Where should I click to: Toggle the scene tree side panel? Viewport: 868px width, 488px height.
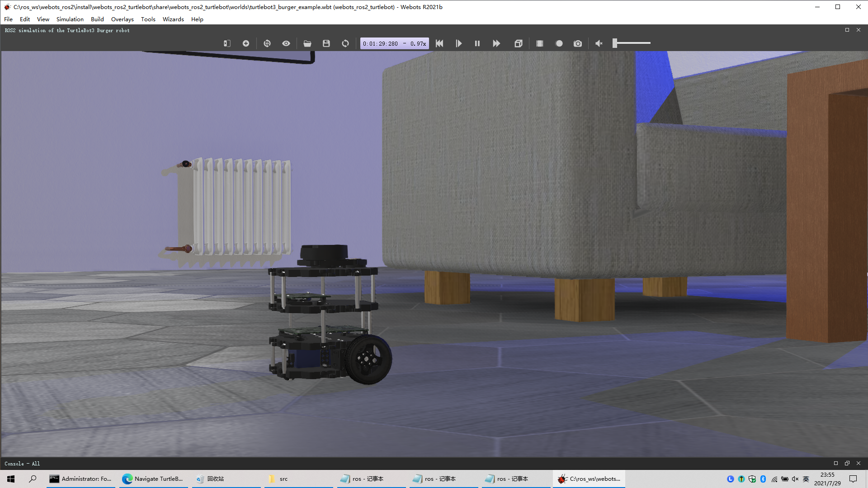pyautogui.click(x=227, y=43)
